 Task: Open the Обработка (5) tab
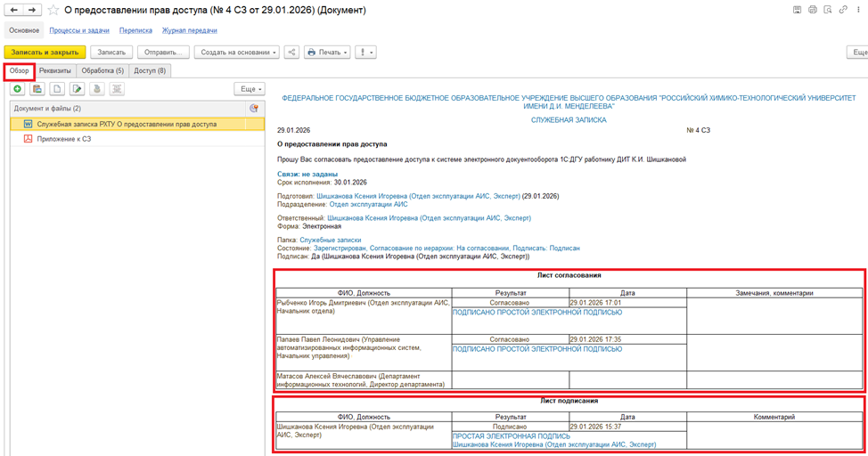[102, 70]
